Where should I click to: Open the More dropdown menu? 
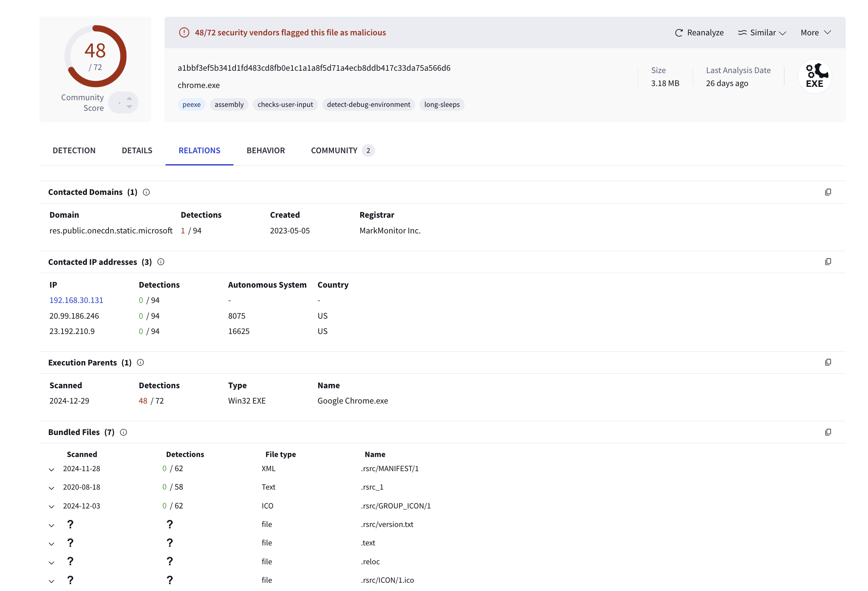[816, 33]
